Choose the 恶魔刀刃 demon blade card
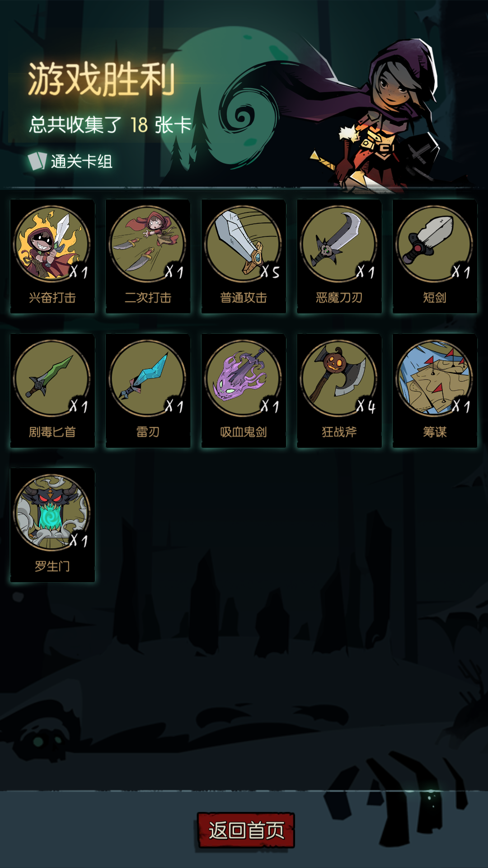This screenshot has height=868, width=488. click(339, 256)
